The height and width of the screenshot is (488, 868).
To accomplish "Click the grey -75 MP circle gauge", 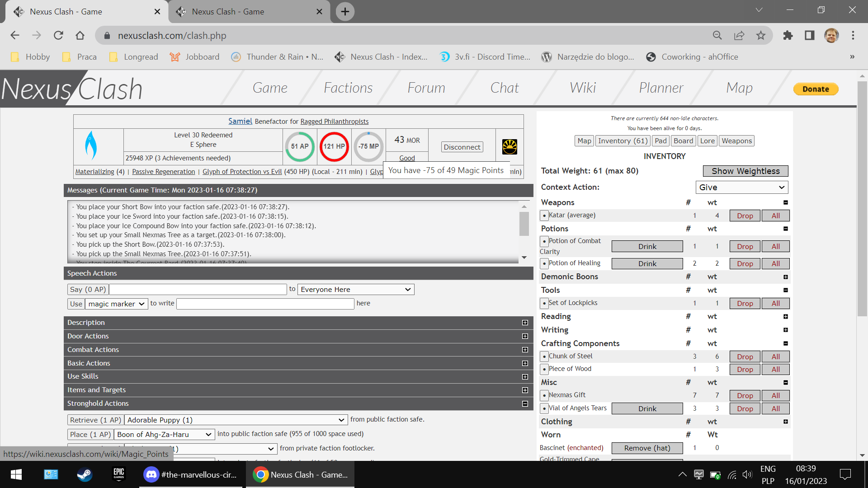I will click(x=368, y=146).
